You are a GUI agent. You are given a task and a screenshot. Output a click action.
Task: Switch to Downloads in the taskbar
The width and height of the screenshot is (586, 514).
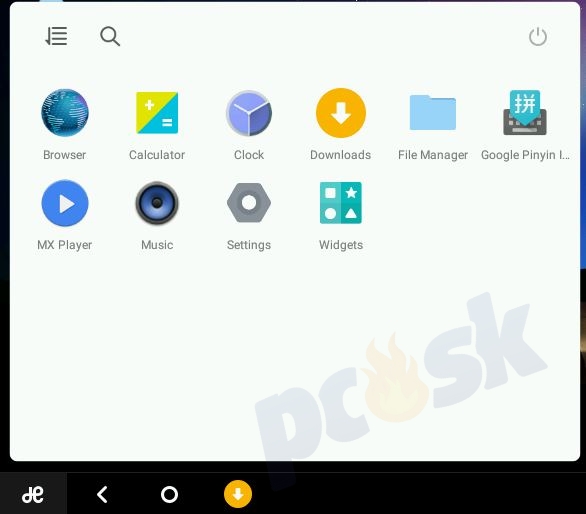pyautogui.click(x=238, y=494)
